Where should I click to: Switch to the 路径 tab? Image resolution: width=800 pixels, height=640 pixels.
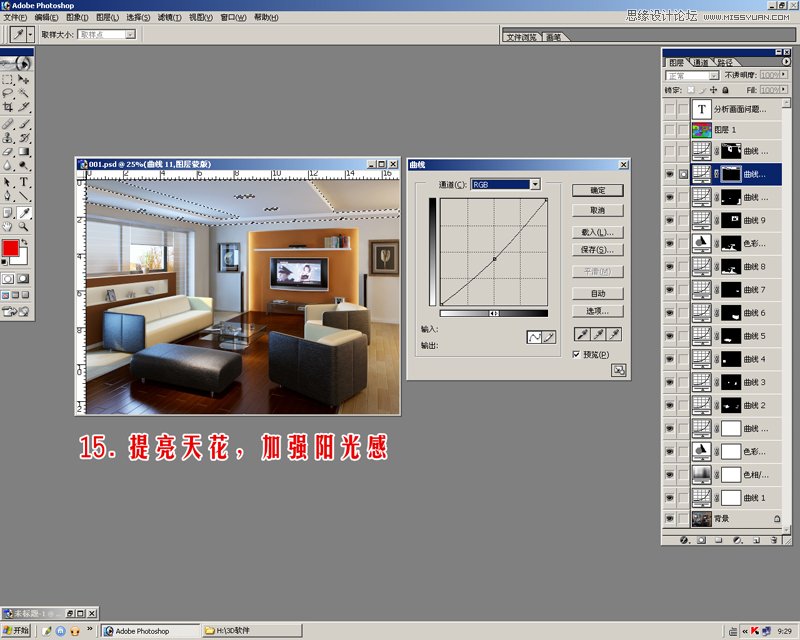(x=724, y=62)
